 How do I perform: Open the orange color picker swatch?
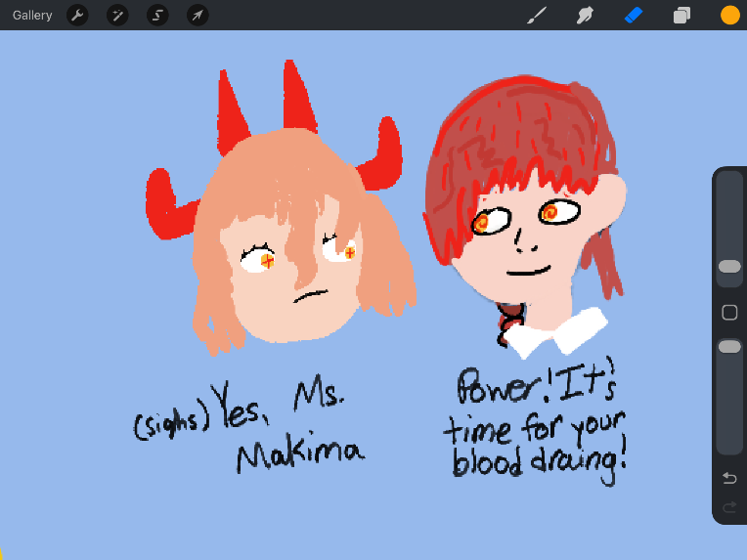[729, 15]
